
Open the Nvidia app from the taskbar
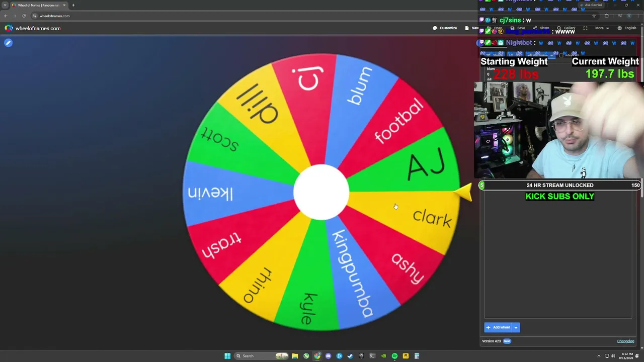(383, 356)
